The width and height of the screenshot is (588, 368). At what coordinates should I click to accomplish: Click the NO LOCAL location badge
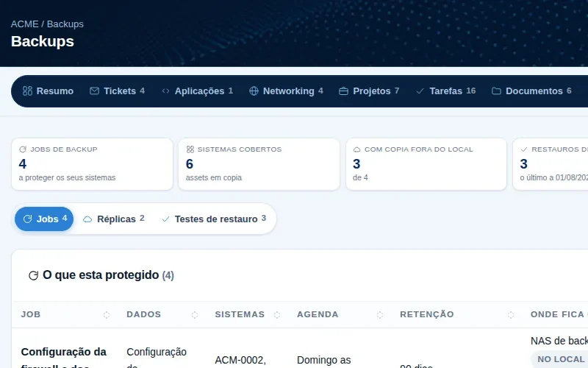[x=560, y=359]
